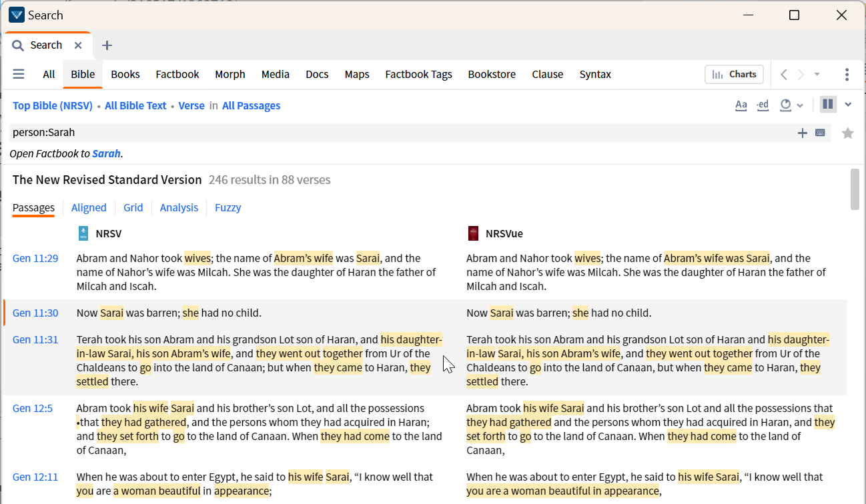Select the Media search type
866x504 pixels.
click(x=276, y=74)
